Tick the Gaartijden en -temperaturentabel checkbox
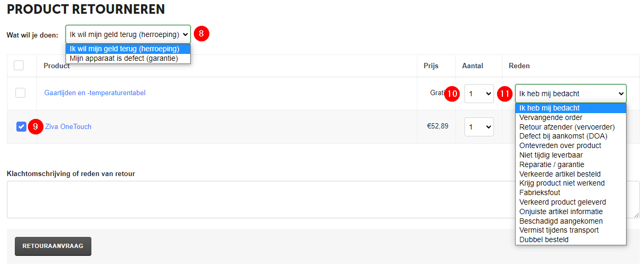Image resolution: width=644 pixels, height=267 pixels. (x=21, y=93)
